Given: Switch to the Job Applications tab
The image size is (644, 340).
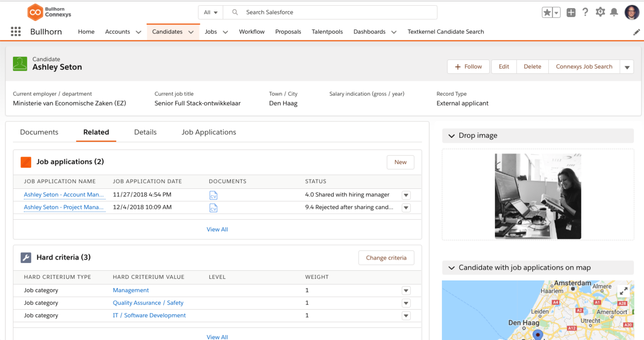Looking at the screenshot, I should click(x=209, y=132).
